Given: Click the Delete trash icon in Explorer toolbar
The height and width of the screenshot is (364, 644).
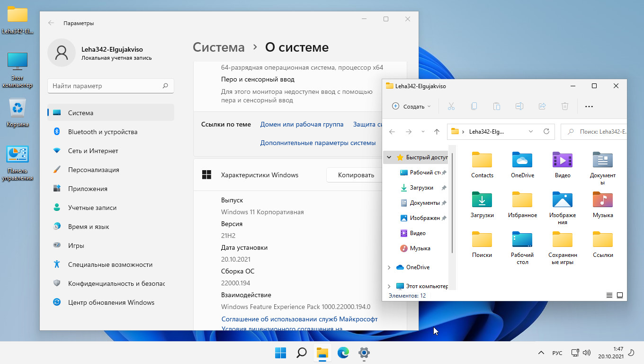Looking at the screenshot, I should [x=564, y=107].
